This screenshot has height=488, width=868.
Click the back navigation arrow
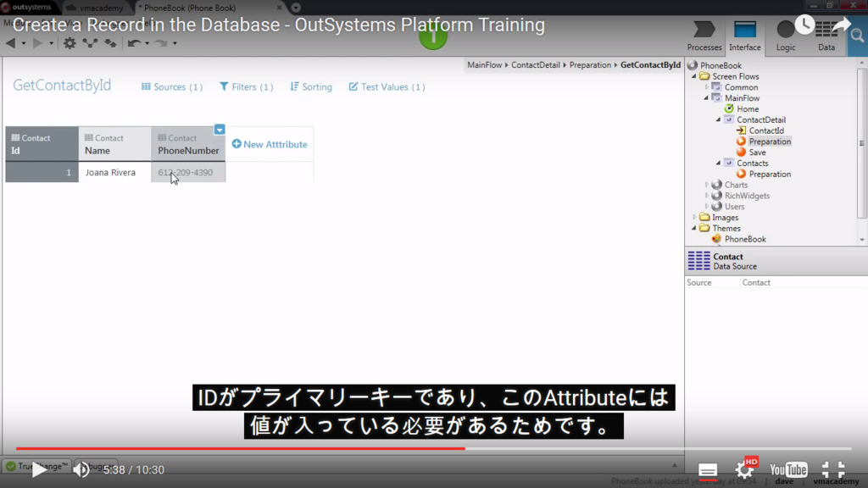pyautogui.click(x=10, y=43)
